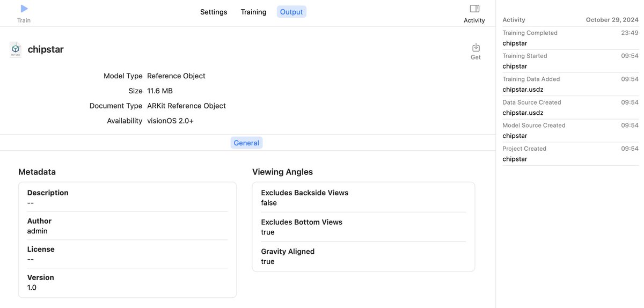The image size is (644, 308).
Task: Click the 23:49 timestamp in Activity
Action: click(x=630, y=33)
